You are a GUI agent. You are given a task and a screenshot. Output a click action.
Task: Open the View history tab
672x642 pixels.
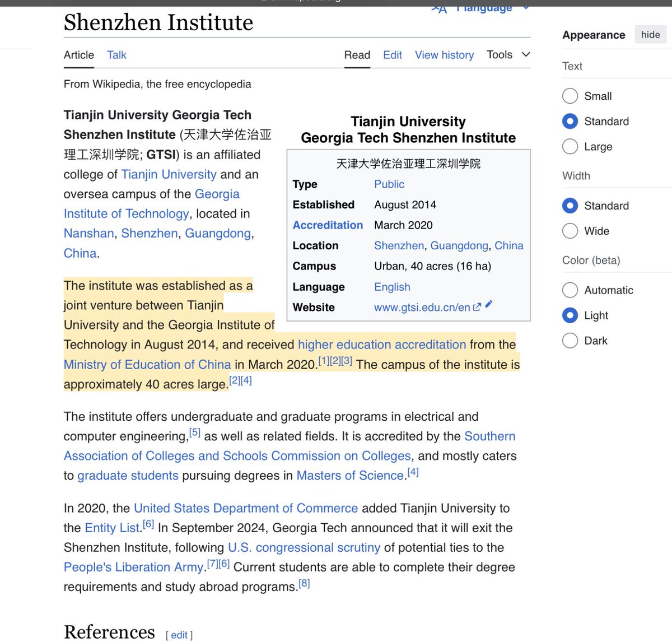444,55
